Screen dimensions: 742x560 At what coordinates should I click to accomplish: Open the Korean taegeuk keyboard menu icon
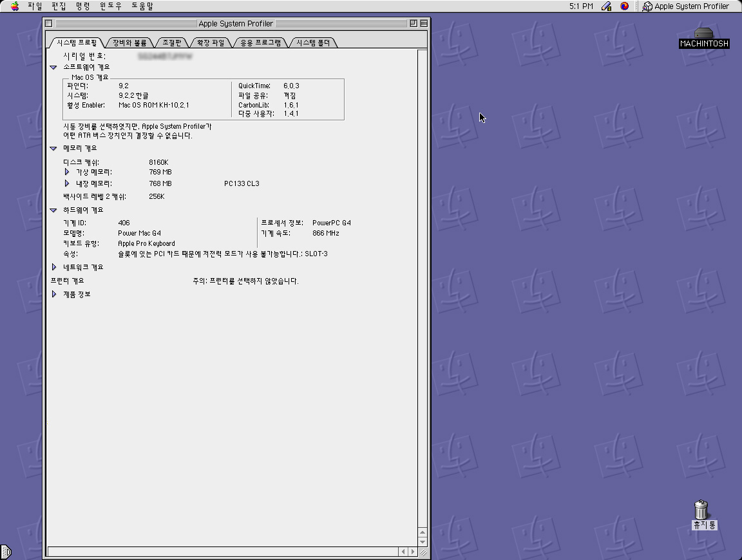click(x=624, y=6)
